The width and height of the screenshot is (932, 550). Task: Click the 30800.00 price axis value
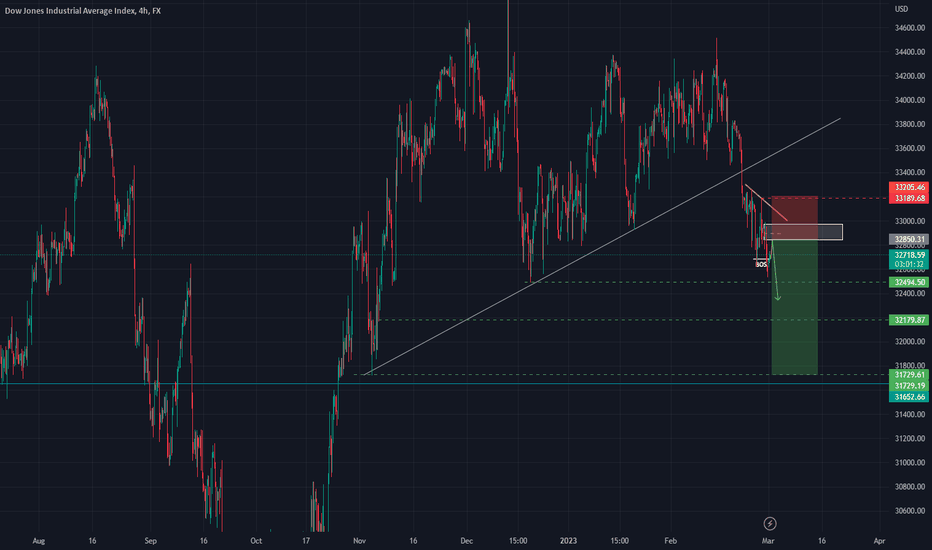tap(910, 486)
